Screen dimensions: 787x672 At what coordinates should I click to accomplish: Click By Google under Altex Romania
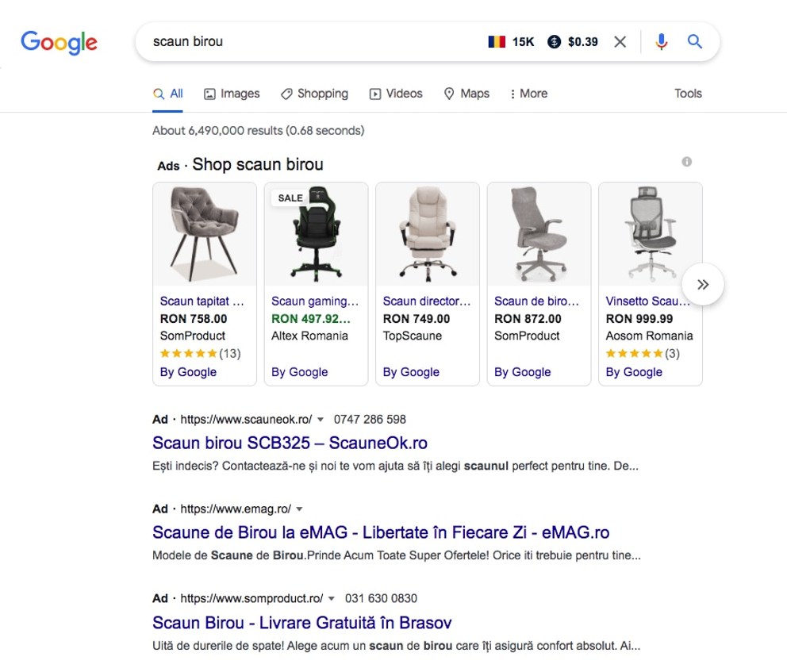[x=300, y=372]
